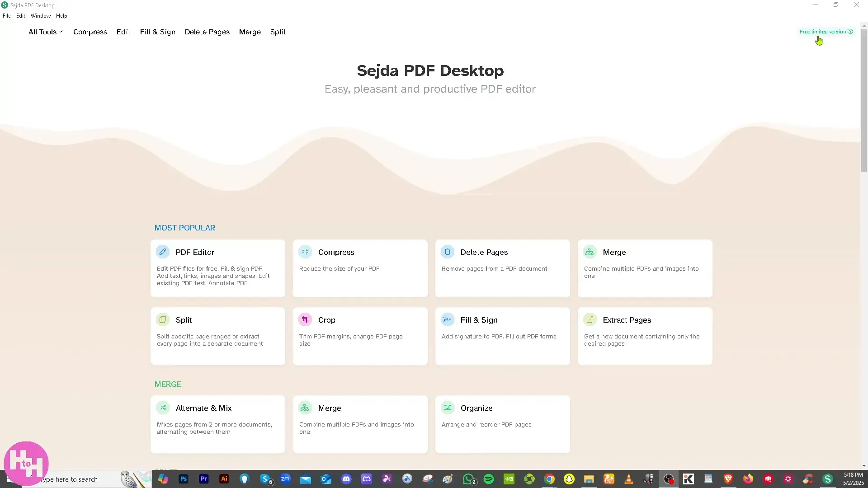
Task: Click the Fill & Sign signature icon
Action: pyautogui.click(x=448, y=319)
